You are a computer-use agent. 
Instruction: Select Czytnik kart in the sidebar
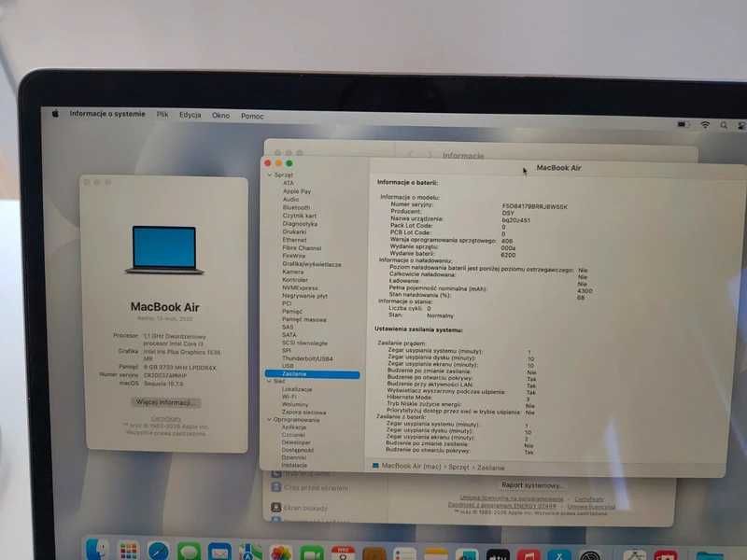pyautogui.click(x=299, y=216)
